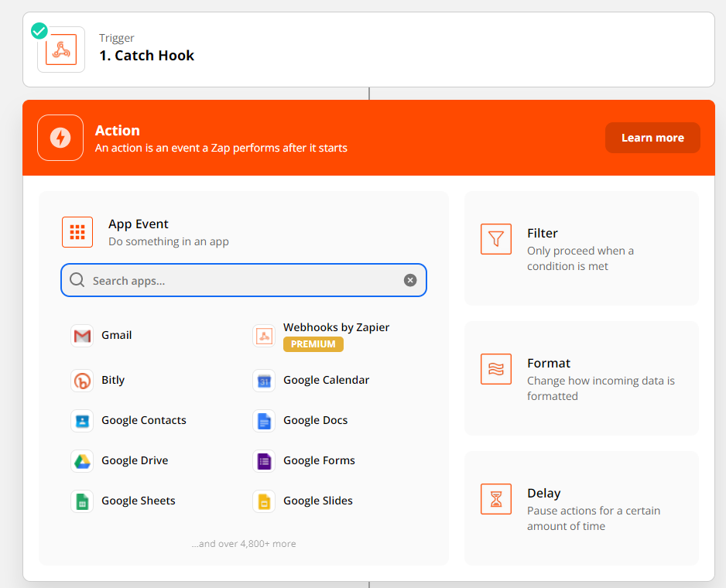This screenshot has height=588, width=726.
Task: Click the Google Contacts label
Action: pos(144,420)
